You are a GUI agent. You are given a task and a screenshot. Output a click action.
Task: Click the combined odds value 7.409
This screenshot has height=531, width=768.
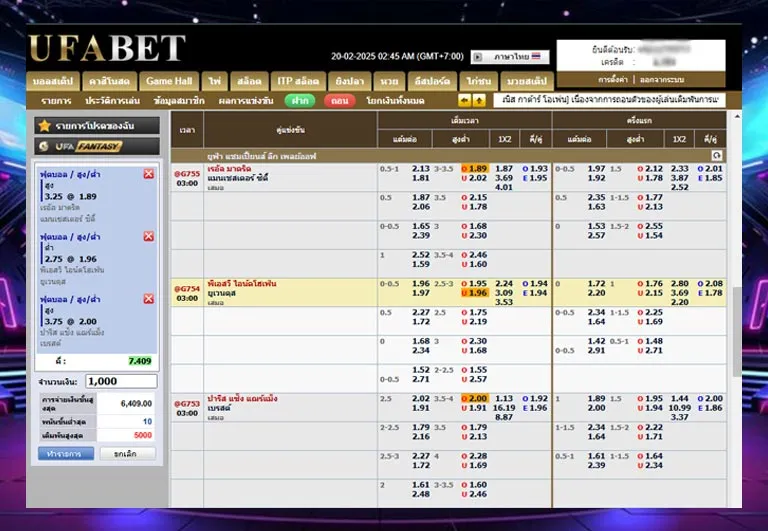click(140, 361)
